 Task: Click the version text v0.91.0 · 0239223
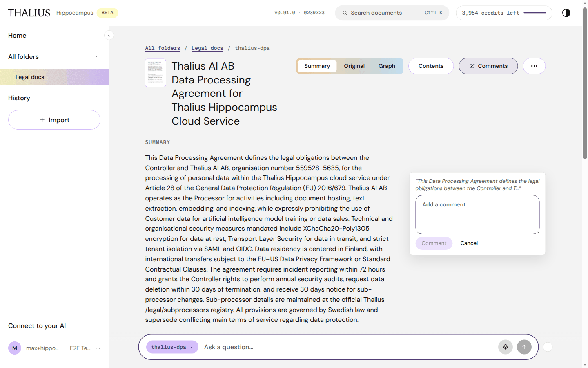pyautogui.click(x=299, y=13)
